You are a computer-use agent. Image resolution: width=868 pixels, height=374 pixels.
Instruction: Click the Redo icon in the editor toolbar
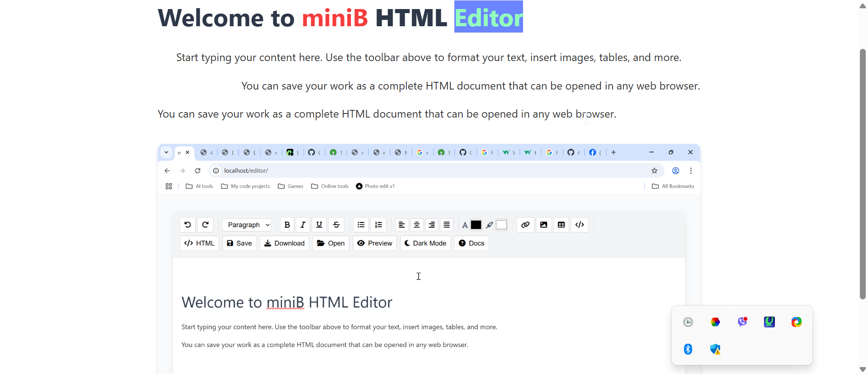[x=205, y=225]
